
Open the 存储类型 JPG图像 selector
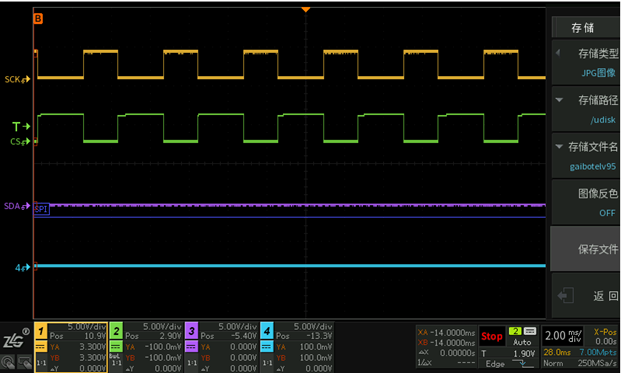pyautogui.click(x=586, y=62)
